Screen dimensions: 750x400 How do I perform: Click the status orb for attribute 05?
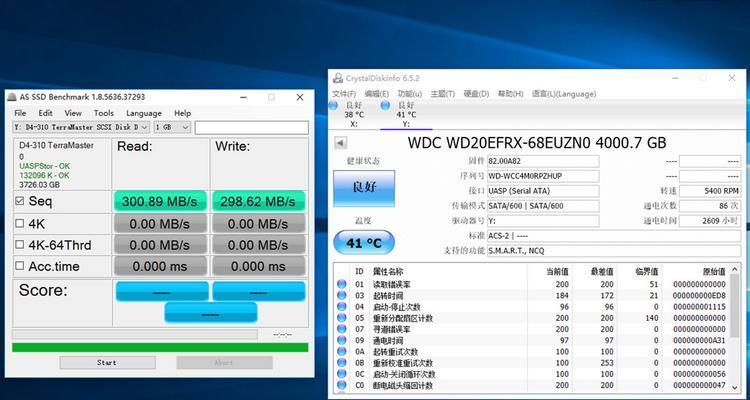pyautogui.click(x=342, y=318)
